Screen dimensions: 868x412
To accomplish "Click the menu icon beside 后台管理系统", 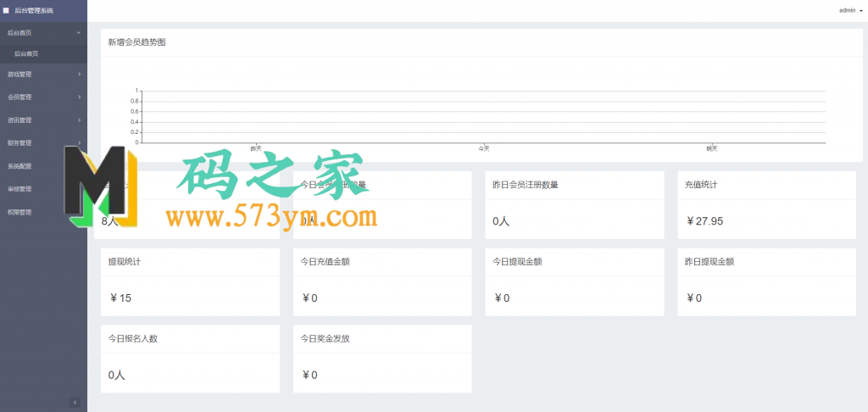I will pyautogui.click(x=6, y=10).
